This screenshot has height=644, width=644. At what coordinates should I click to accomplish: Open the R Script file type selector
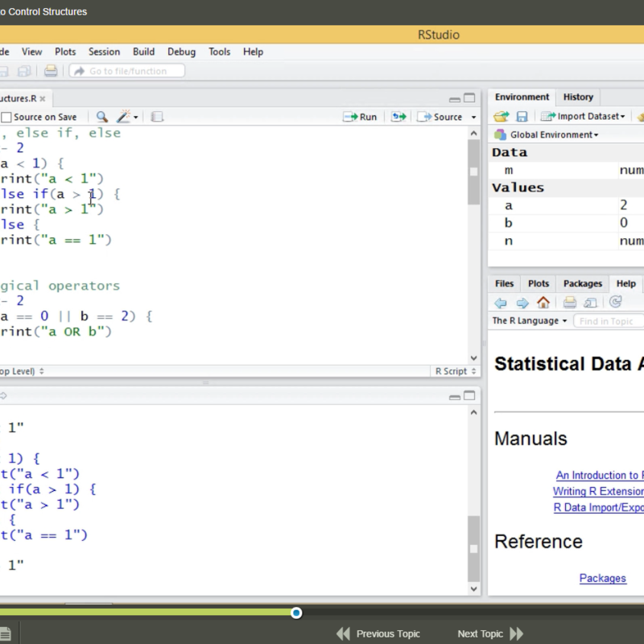click(x=455, y=371)
